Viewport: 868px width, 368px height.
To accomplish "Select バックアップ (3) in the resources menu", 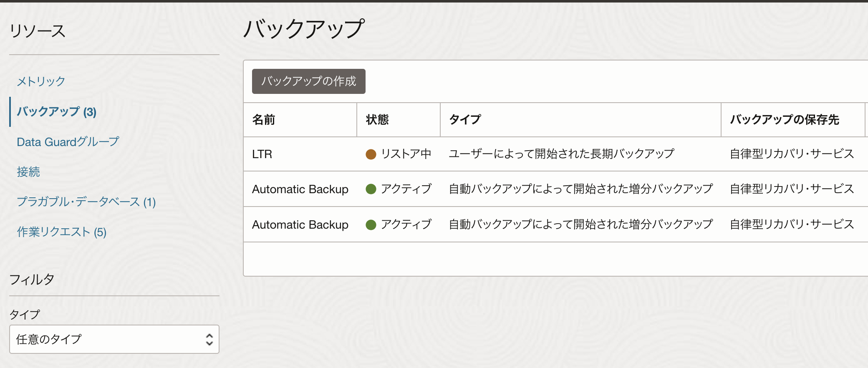I will (57, 112).
